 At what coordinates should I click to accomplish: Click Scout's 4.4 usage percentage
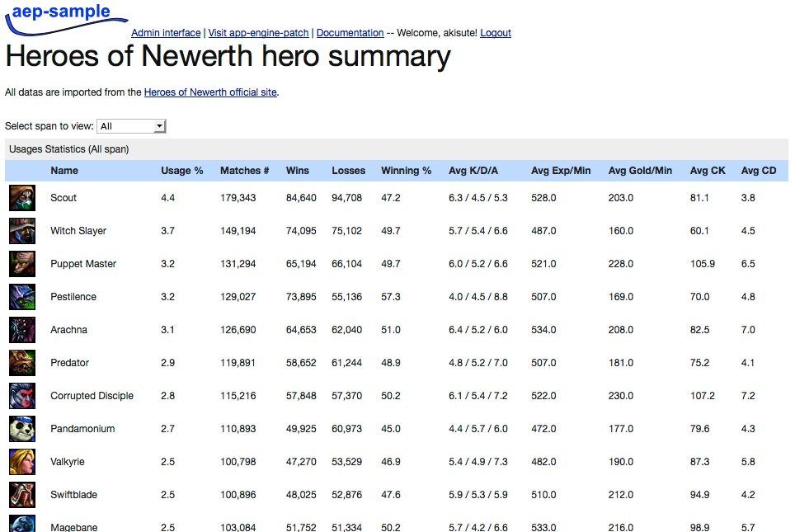(167, 198)
